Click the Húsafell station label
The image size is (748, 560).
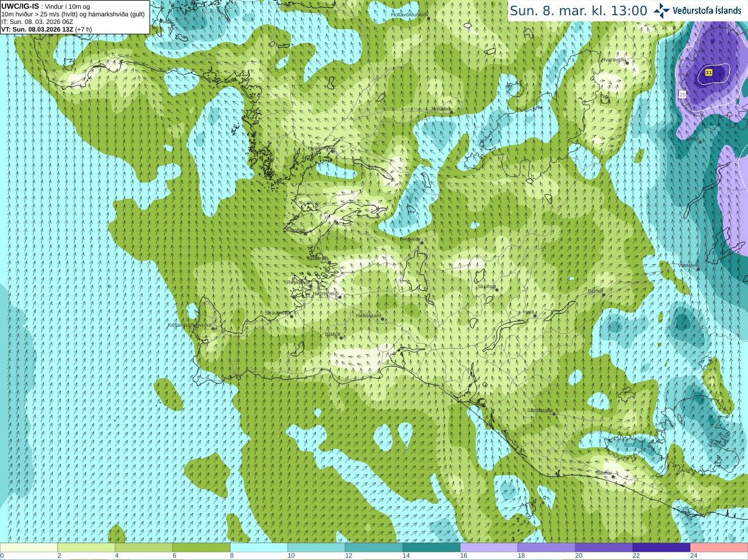click(441, 109)
